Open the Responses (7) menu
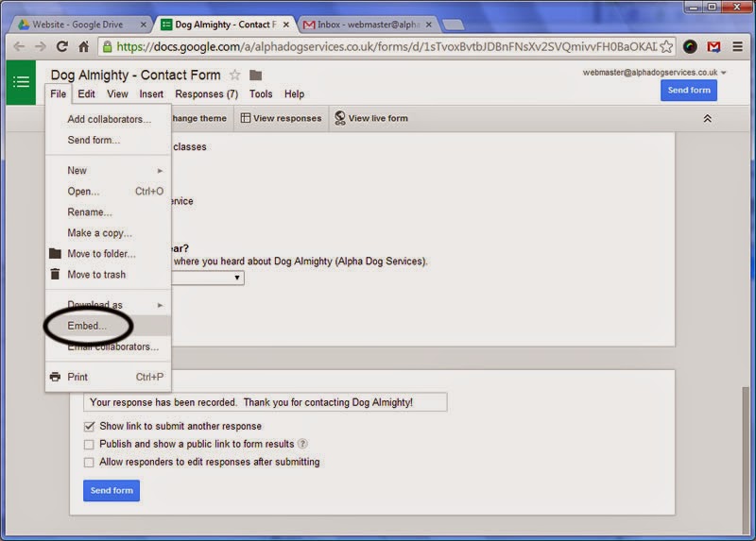 coord(206,93)
